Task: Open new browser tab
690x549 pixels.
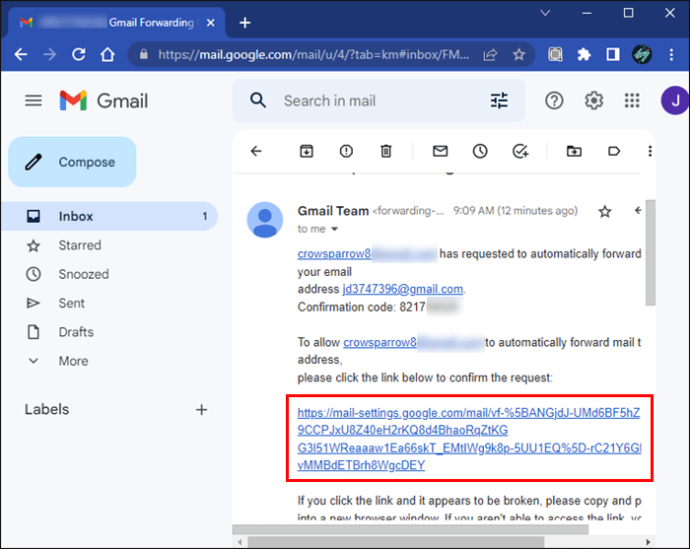Action: (245, 22)
